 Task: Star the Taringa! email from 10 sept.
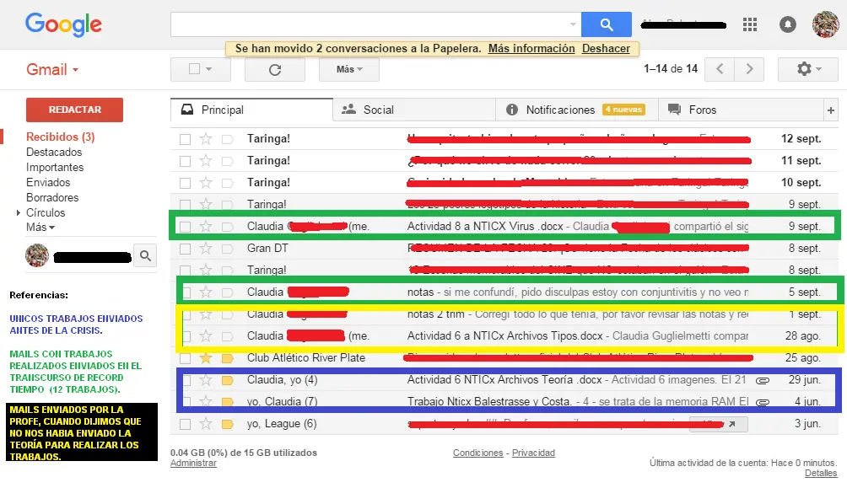click(x=206, y=183)
